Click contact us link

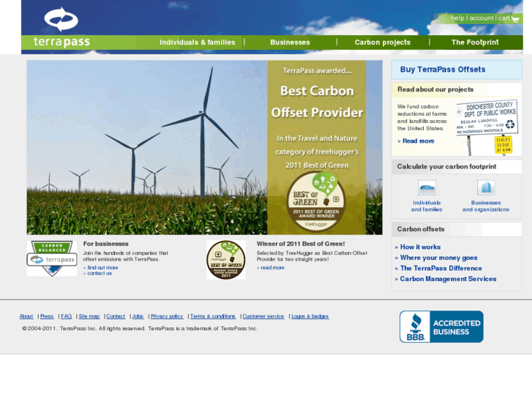coord(100,273)
